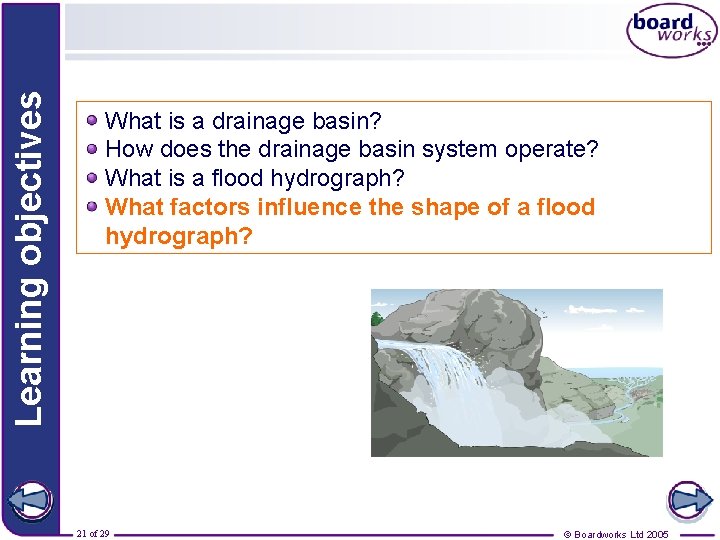
Task: Select "What is a drainage basin?" text
Action: point(243,121)
